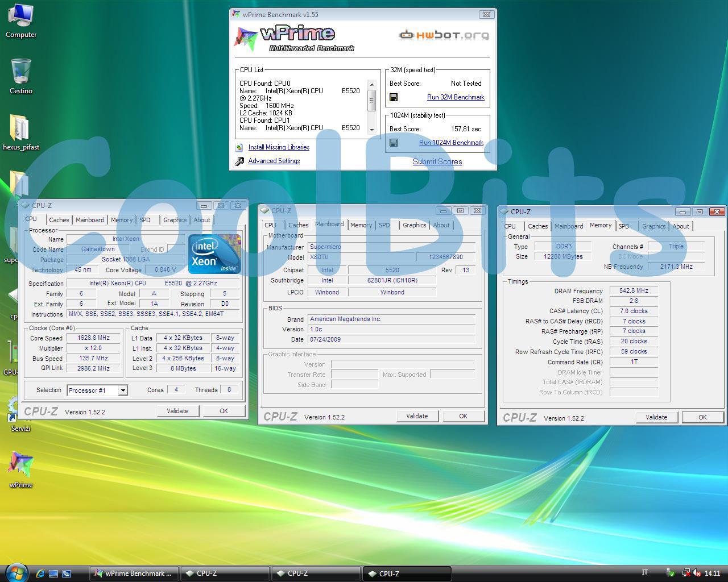Viewport: 728px width, 582px height.
Task: Click OK in middle CPU-Z window
Action: [x=463, y=416]
